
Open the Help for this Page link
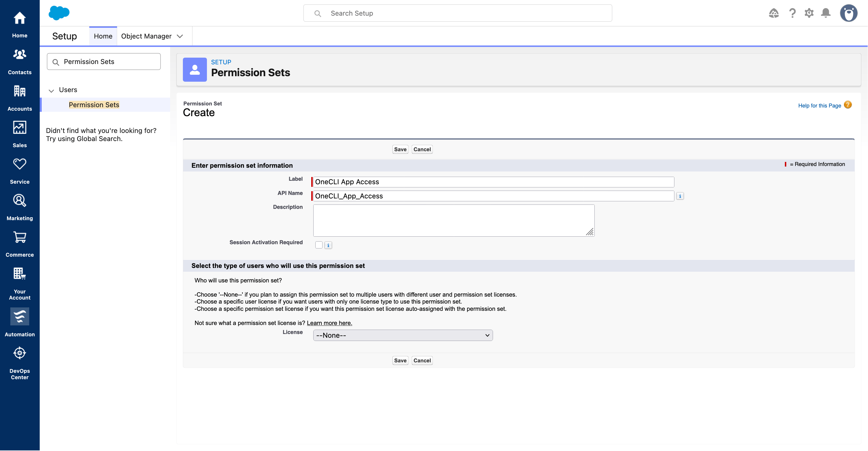[820, 105]
